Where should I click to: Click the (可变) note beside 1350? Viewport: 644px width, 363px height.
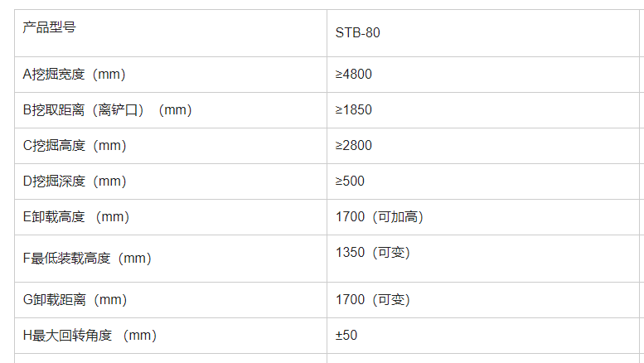pyautogui.click(x=390, y=252)
